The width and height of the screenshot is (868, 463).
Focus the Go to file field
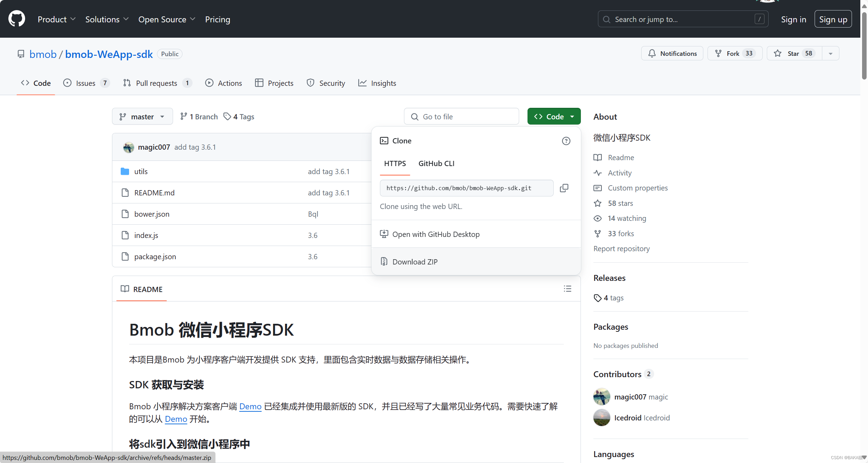click(461, 117)
